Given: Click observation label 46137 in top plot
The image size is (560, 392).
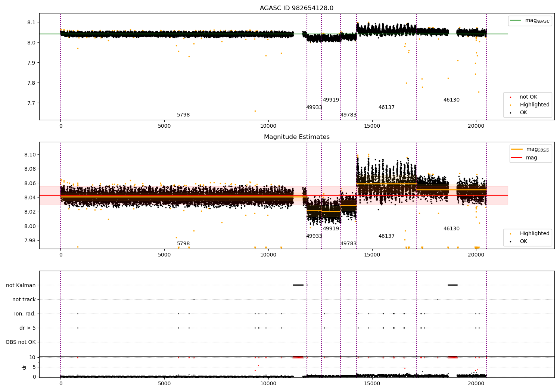Looking at the screenshot, I should pyautogui.click(x=386, y=108).
